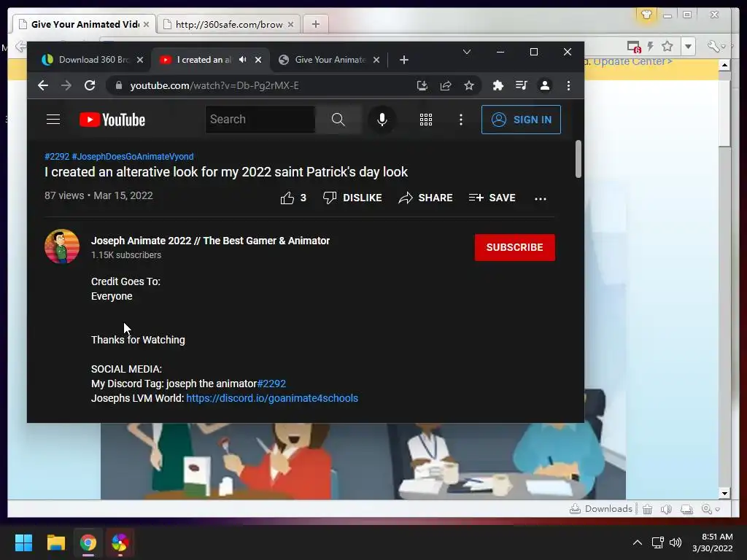
Task: Close the Download 360 Browser tab
Action: (x=140, y=60)
